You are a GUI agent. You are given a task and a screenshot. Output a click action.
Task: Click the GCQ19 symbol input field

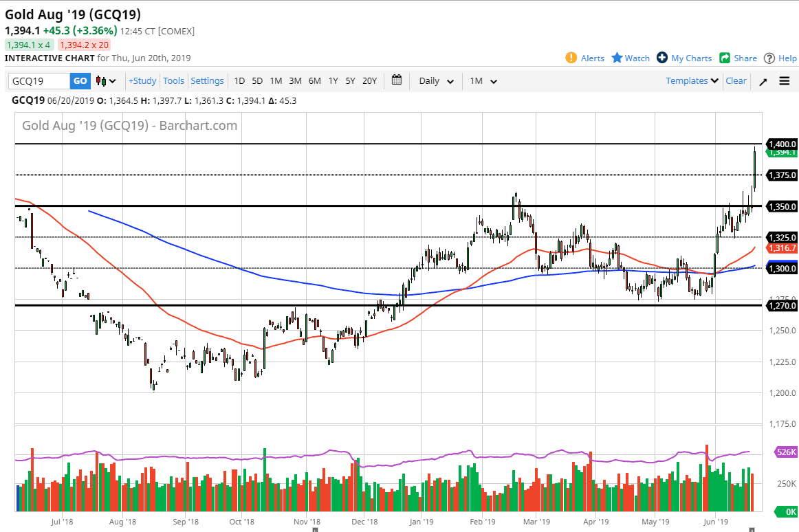tap(39, 81)
